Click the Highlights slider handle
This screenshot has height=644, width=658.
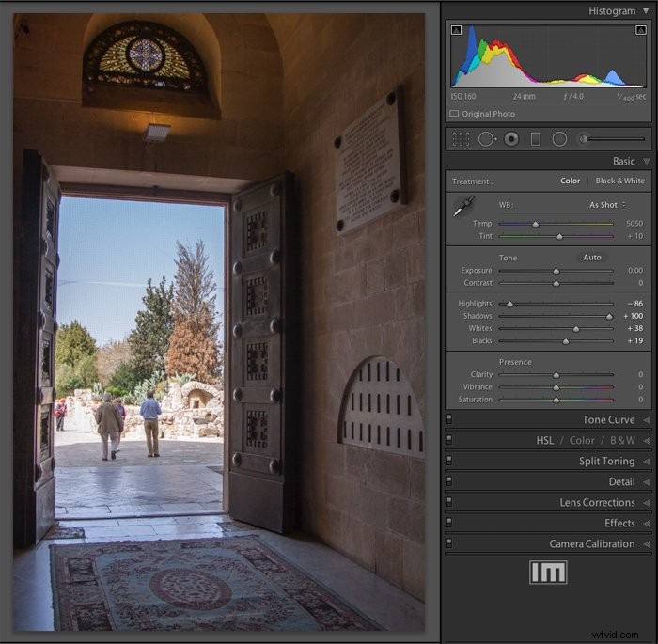tap(509, 304)
